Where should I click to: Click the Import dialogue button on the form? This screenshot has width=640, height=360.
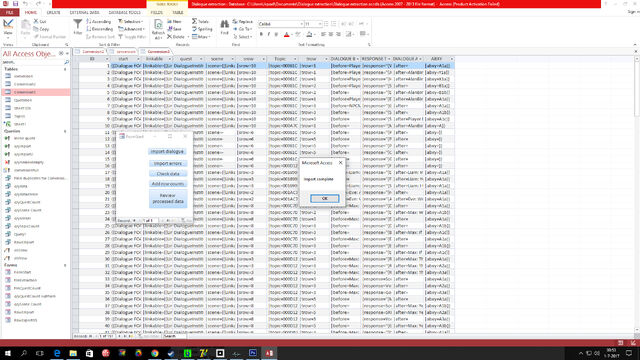pos(167,151)
